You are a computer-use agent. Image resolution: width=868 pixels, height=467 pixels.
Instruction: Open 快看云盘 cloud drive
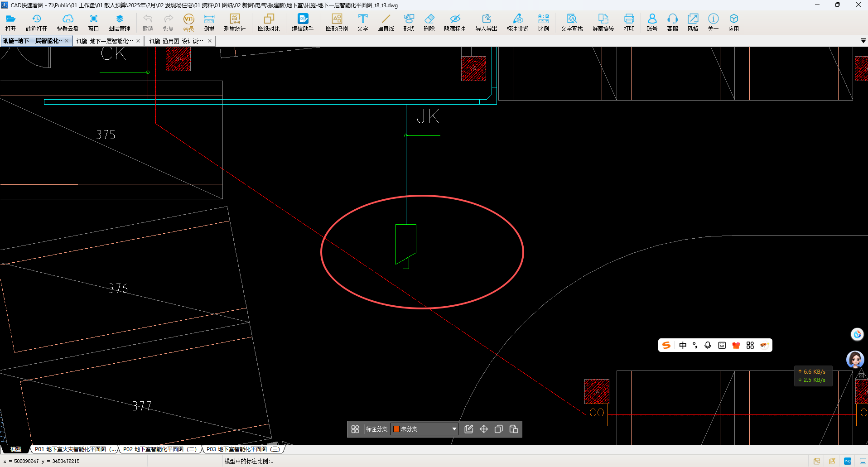68,22
